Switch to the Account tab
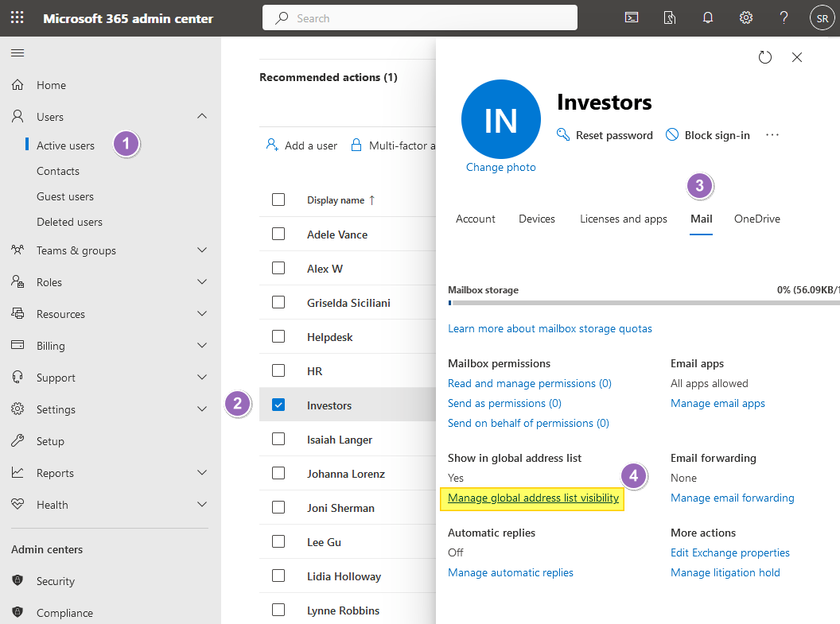 click(475, 218)
